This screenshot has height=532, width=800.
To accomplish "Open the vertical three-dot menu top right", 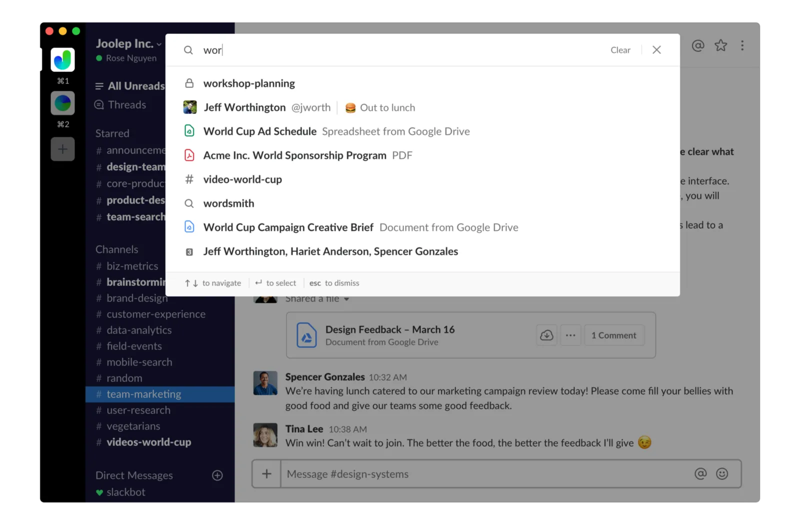I will point(743,45).
